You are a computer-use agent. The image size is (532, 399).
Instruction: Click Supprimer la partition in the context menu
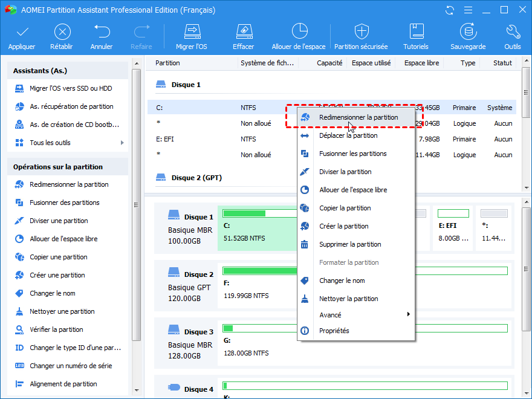(350, 244)
